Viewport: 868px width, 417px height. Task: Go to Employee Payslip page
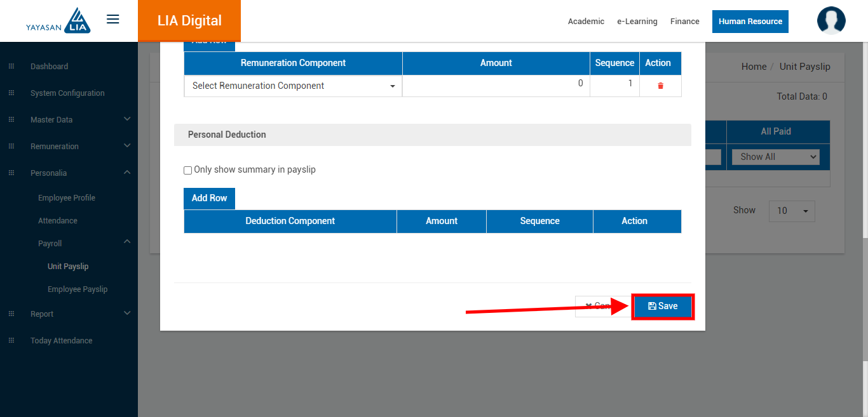point(78,289)
